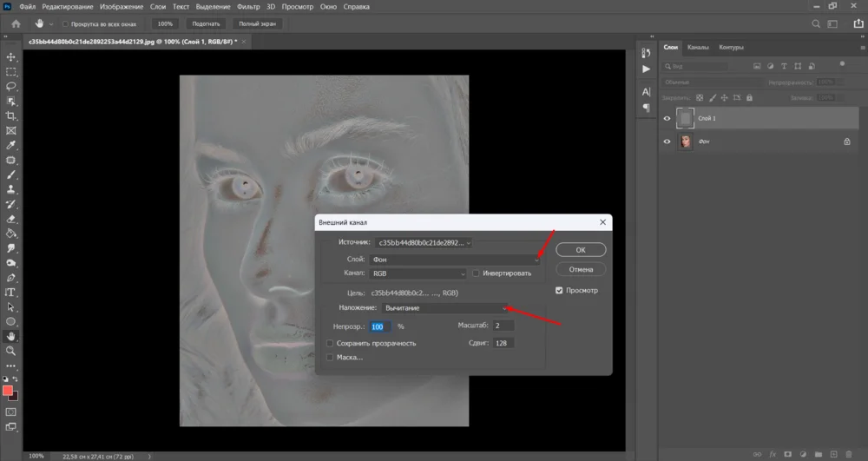Viewport: 868px width, 461px height.
Task: Check Сохранить прозрачность option
Action: [330, 343]
